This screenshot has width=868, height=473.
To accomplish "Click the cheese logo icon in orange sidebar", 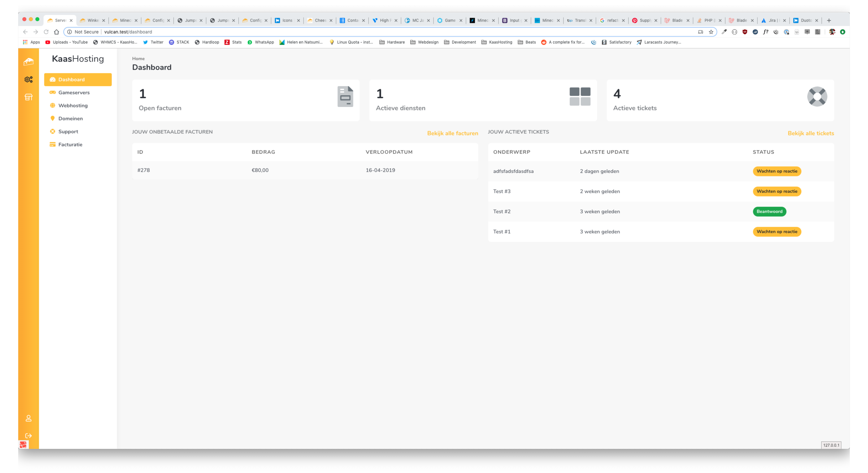I will (x=29, y=62).
